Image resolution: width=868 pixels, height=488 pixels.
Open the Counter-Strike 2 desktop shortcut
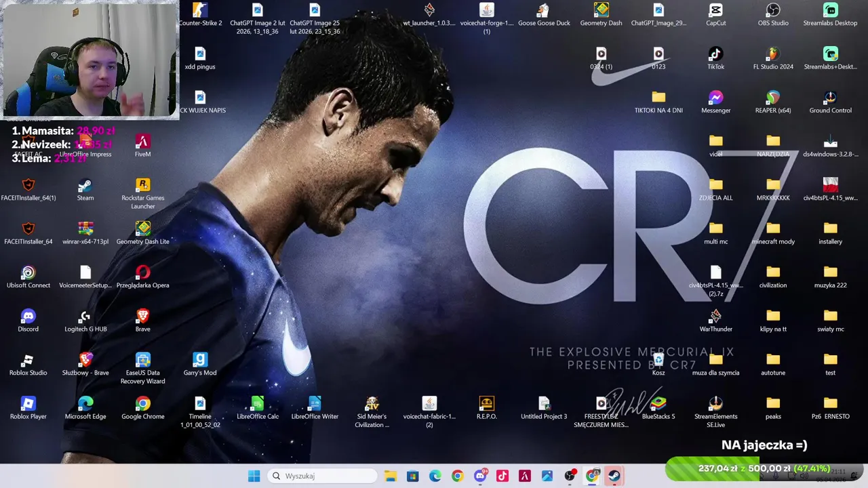click(200, 14)
